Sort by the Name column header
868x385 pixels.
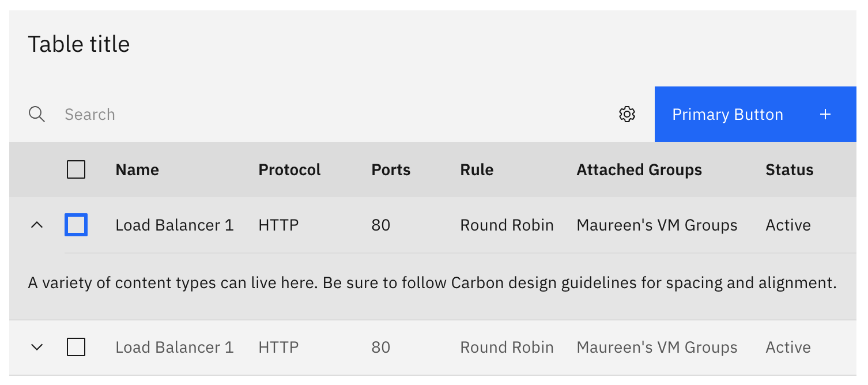(x=137, y=169)
